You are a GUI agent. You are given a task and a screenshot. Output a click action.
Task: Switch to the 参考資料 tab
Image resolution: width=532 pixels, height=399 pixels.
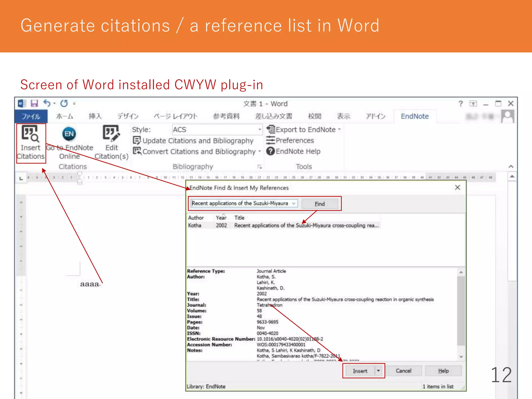tap(226, 116)
